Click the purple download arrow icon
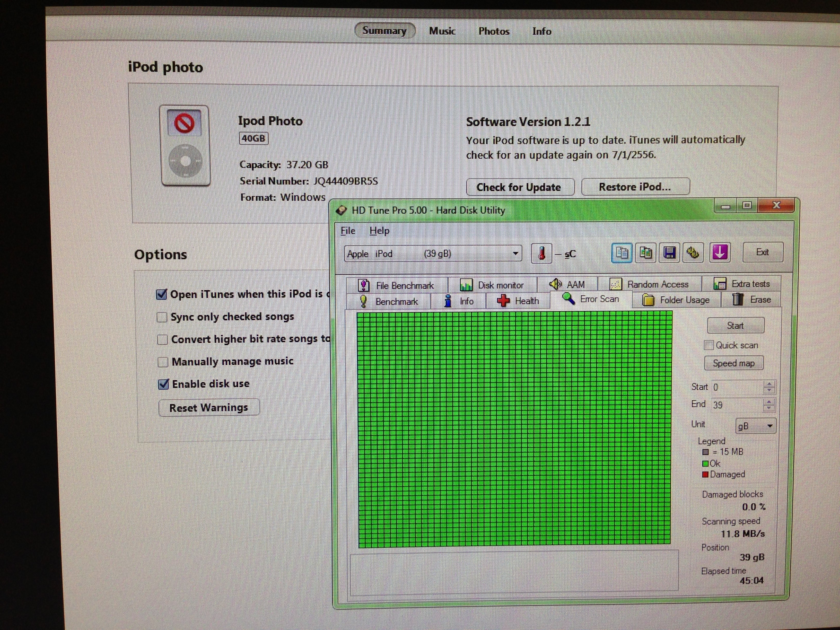This screenshot has height=630, width=840. pos(720,252)
